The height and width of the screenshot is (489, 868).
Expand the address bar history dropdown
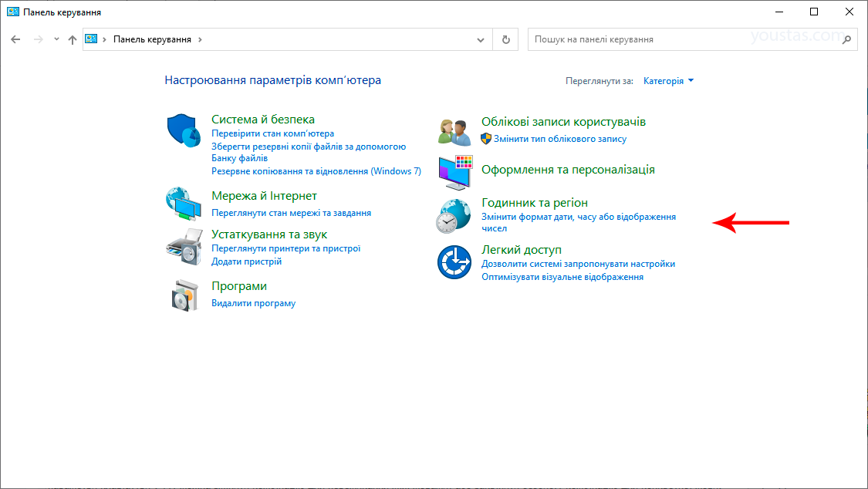pyautogui.click(x=481, y=39)
